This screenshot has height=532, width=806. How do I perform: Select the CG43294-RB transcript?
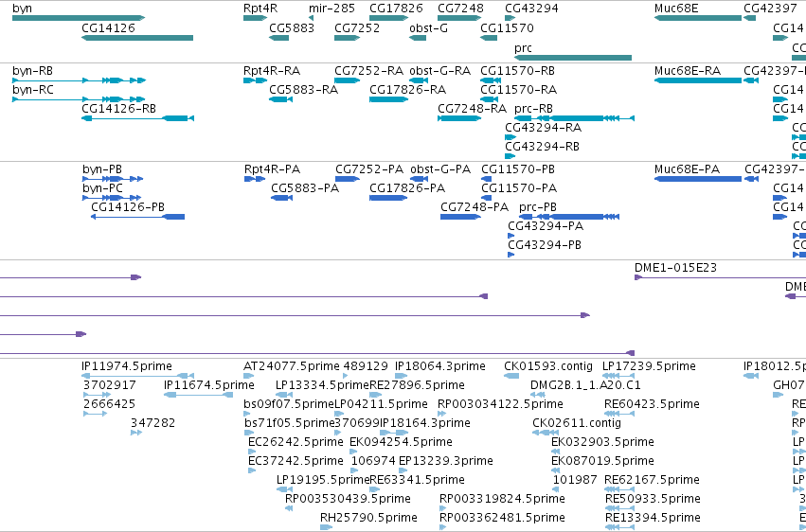pyautogui.click(x=510, y=156)
